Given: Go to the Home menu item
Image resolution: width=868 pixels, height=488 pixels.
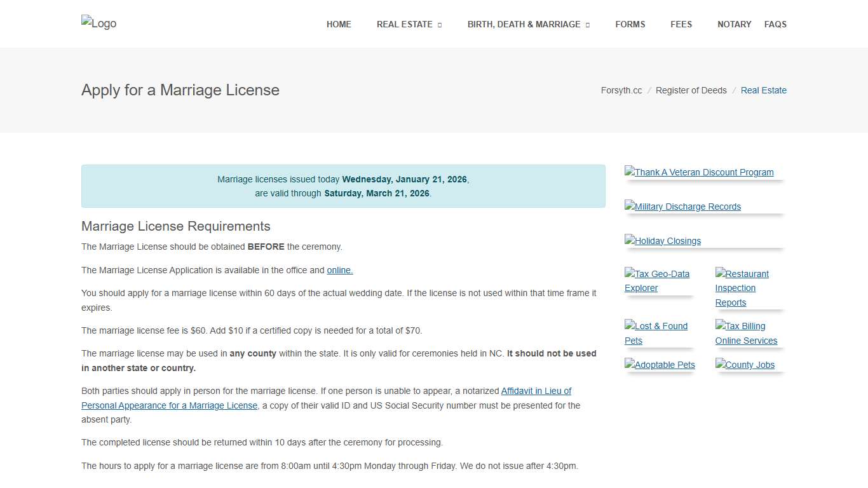Looking at the screenshot, I should pos(339,24).
